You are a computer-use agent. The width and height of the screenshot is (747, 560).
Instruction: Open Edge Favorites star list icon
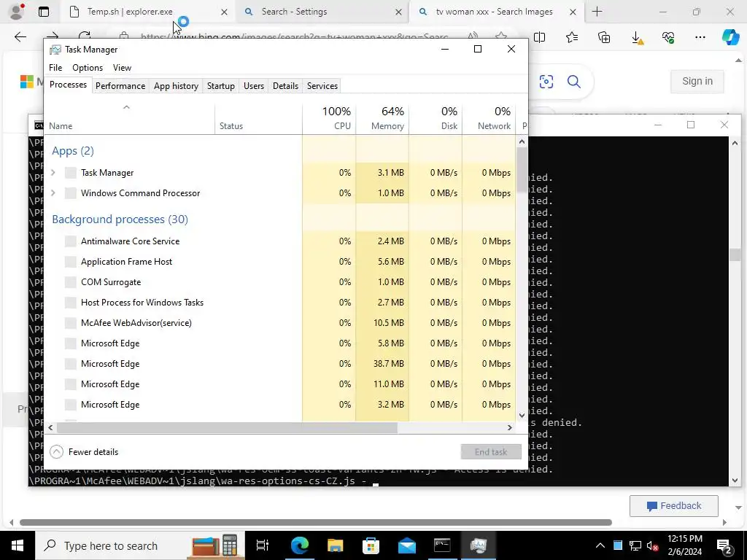(x=572, y=37)
